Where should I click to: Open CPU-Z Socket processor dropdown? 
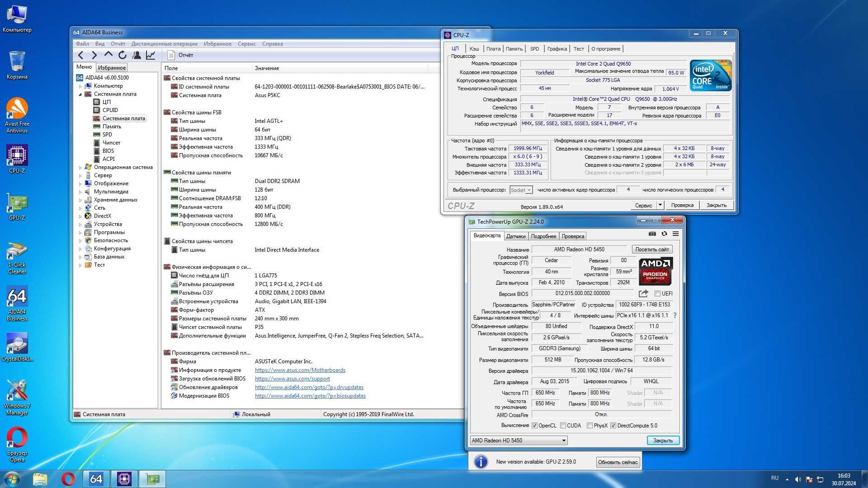click(x=521, y=190)
